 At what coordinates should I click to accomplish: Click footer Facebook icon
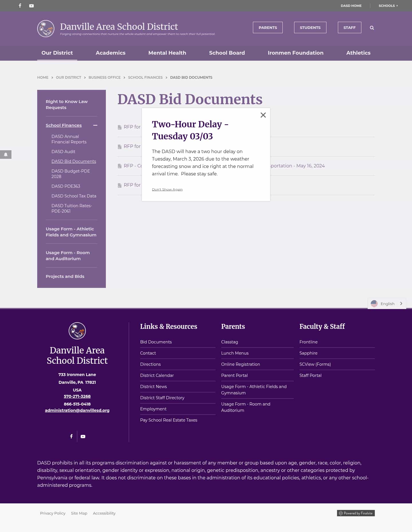[x=71, y=436]
